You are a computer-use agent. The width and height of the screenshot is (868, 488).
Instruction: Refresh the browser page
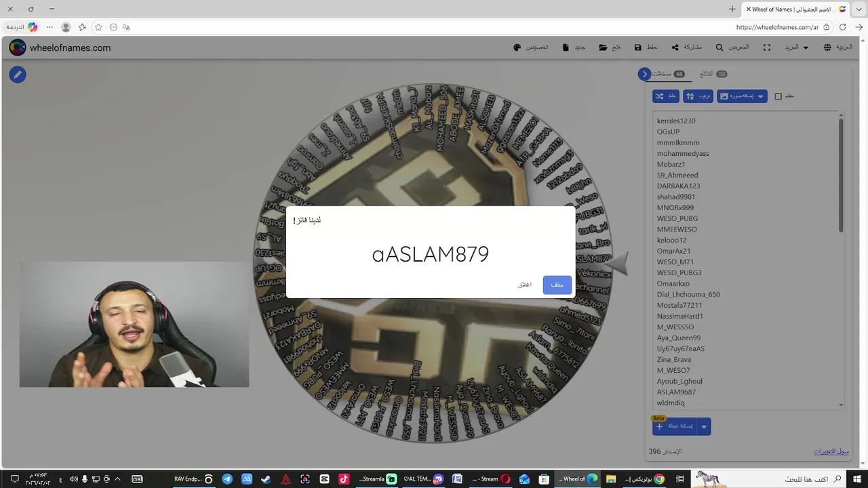click(843, 27)
